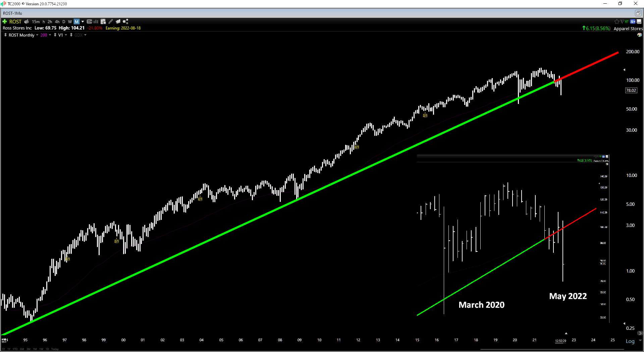Select the 1Y zoom range
This screenshot has width=644, height=352.
9,349
